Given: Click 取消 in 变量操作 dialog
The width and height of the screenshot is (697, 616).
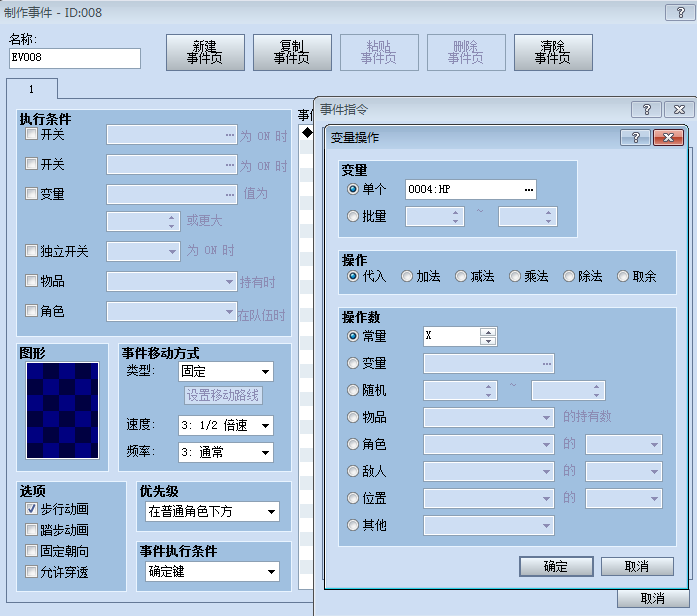Looking at the screenshot, I should 637,566.
